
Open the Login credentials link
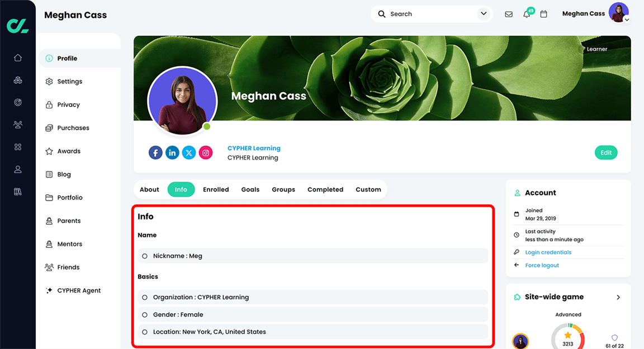pos(548,252)
